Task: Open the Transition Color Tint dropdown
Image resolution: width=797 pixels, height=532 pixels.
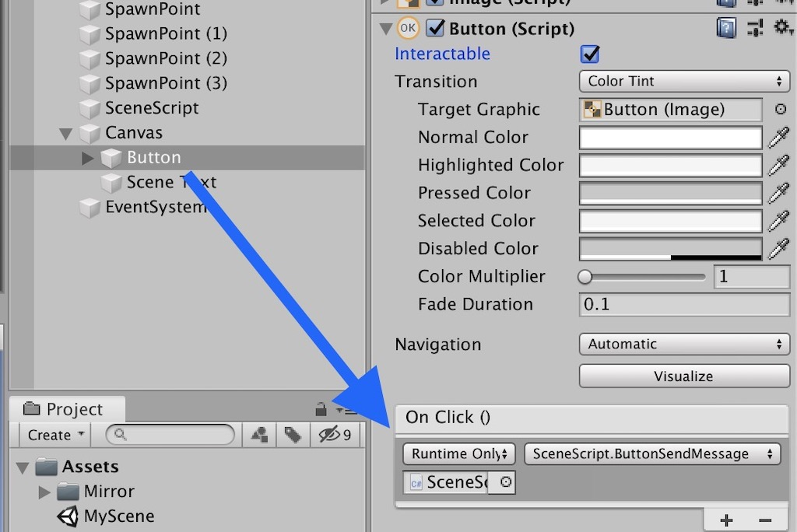Action: pos(683,81)
